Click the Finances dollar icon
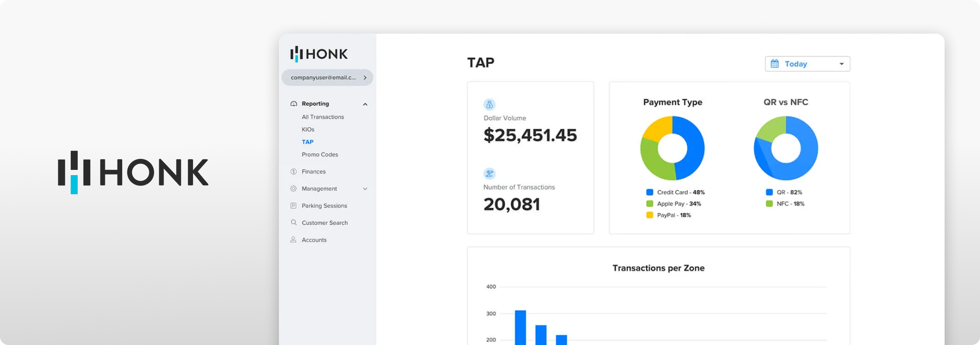 pos(294,172)
